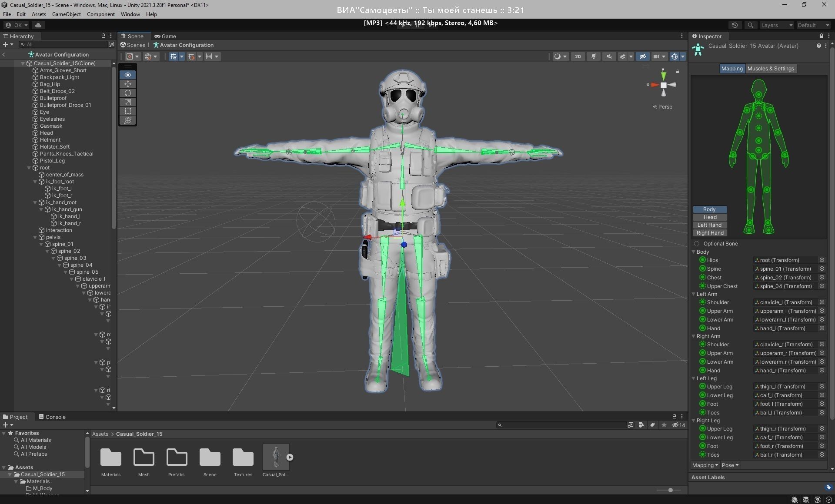
Task: Select Gasmask object in Hierarchy
Action: coord(51,126)
